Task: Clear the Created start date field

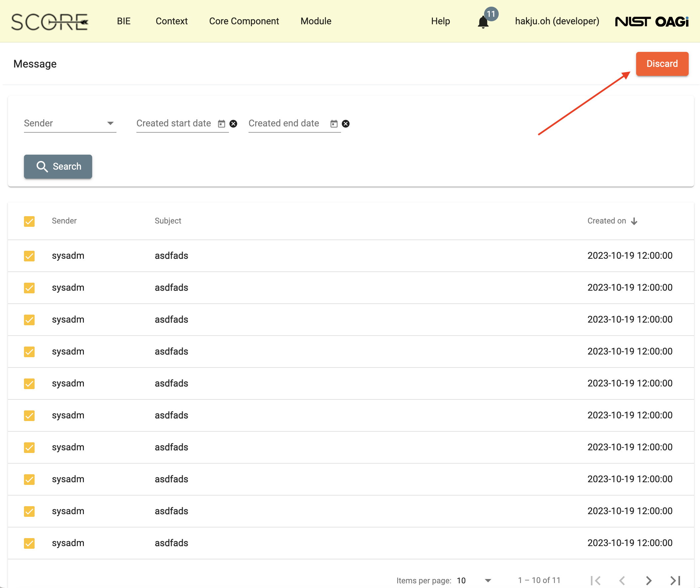Action: [234, 124]
